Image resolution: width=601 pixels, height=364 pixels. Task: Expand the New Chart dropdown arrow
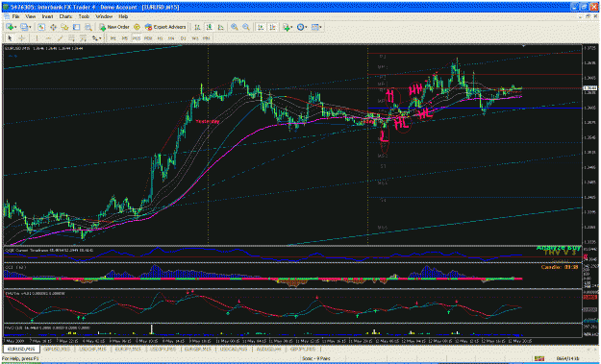(x=16, y=27)
